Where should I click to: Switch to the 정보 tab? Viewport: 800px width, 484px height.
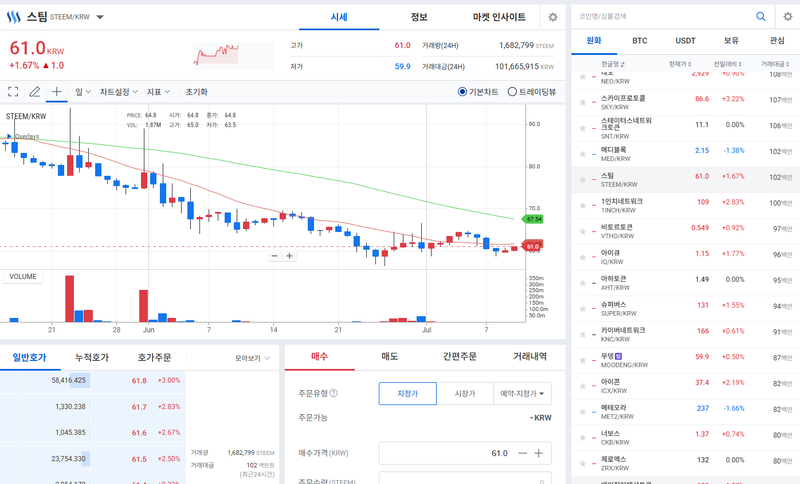(x=419, y=17)
